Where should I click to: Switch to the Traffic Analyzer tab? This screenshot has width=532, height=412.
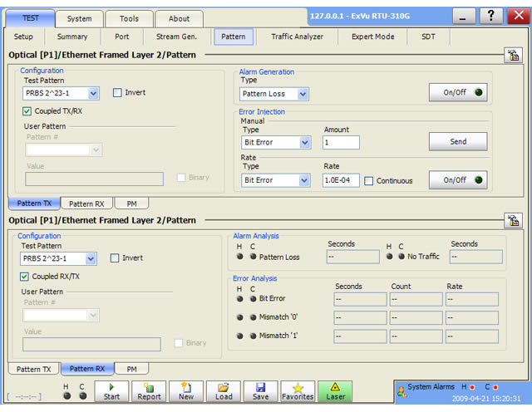tap(298, 37)
